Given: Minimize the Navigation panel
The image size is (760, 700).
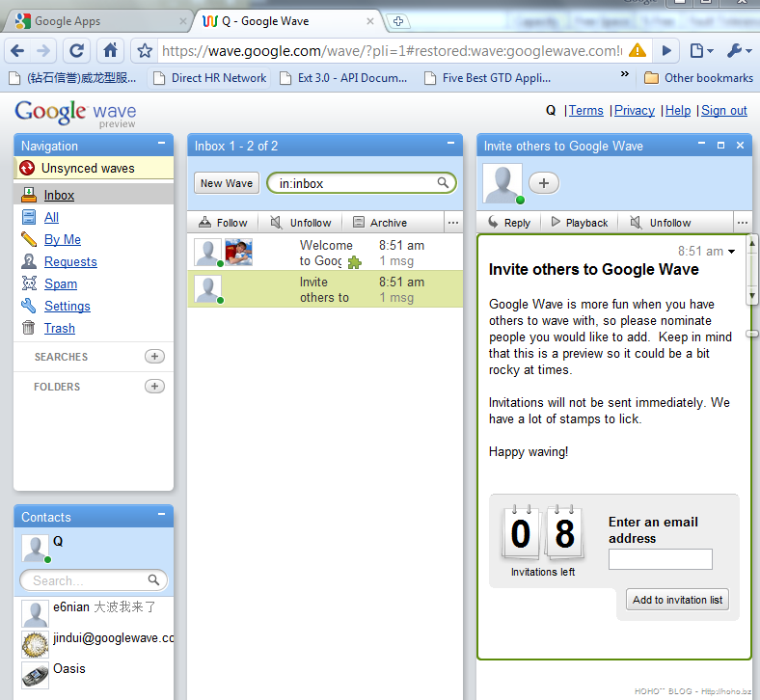Looking at the screenshot, I should coord(161,144).
